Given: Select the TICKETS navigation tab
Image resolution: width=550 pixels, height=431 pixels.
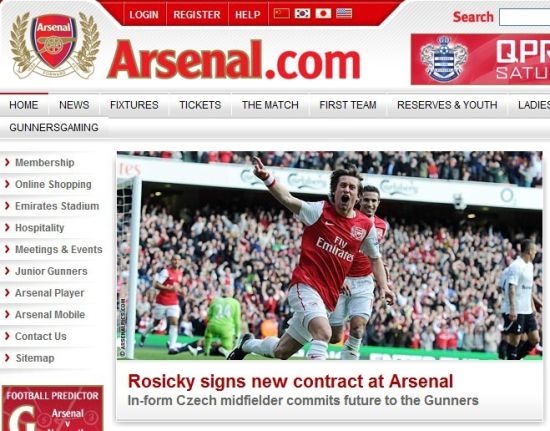Looking at the screenshot, I should (x=200, y=105).
